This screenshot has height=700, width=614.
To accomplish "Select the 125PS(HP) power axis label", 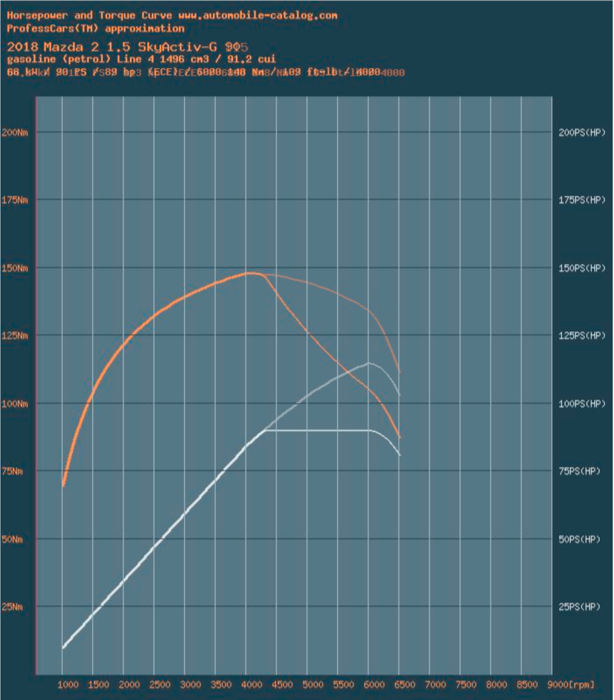I will point(582,336).
